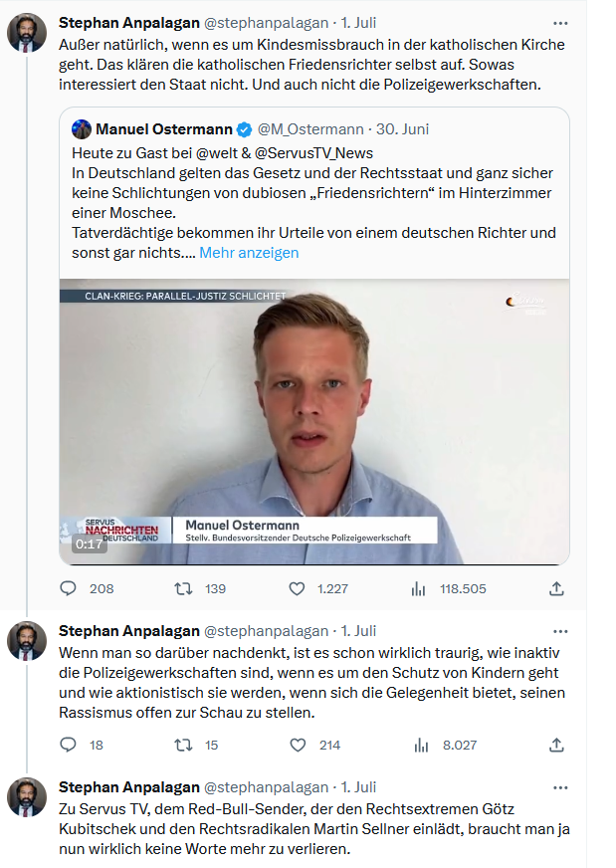The image size is (616, 868).
Task: Open the second tweet's three-dot more menu
Action: (559, 631)
